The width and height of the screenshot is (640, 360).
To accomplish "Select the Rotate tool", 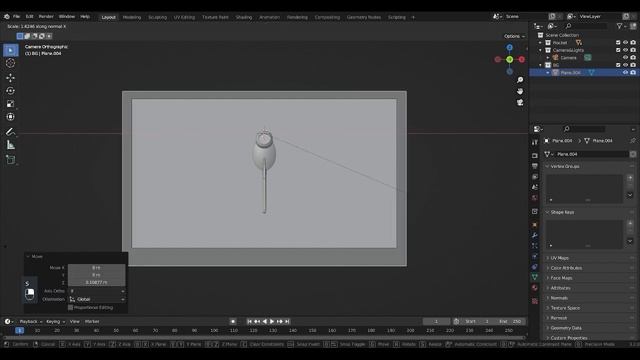I will 11,91.
